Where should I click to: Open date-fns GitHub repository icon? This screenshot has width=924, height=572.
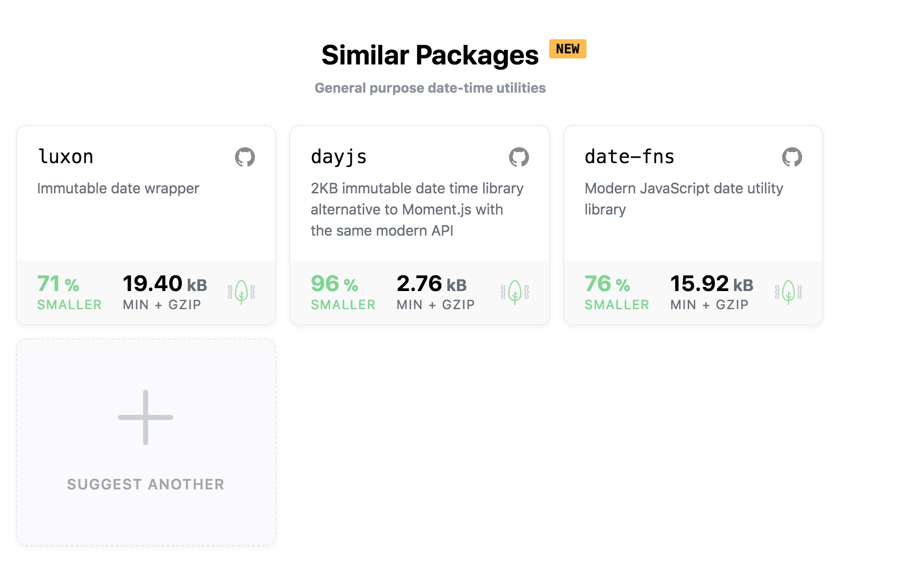click(x=792, y=157)
